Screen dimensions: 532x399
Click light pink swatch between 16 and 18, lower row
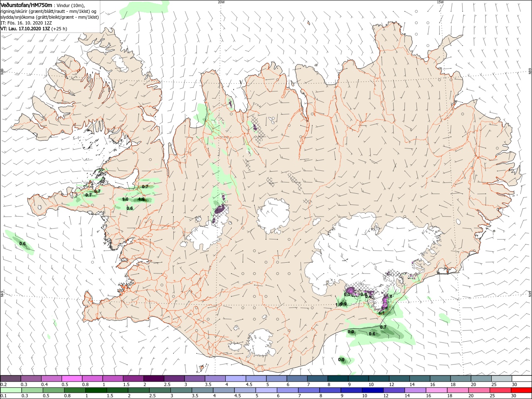click(436, 390)
